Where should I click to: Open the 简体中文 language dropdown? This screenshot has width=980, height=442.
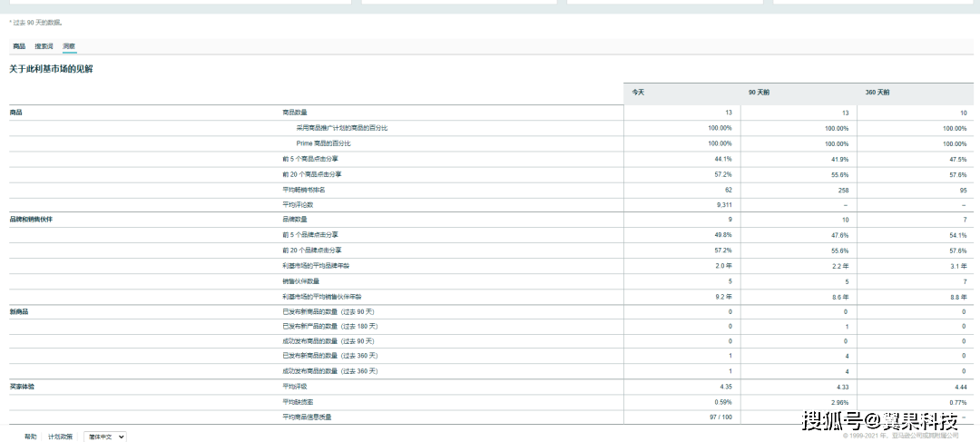pyautogui.click(x=104, y=437)
